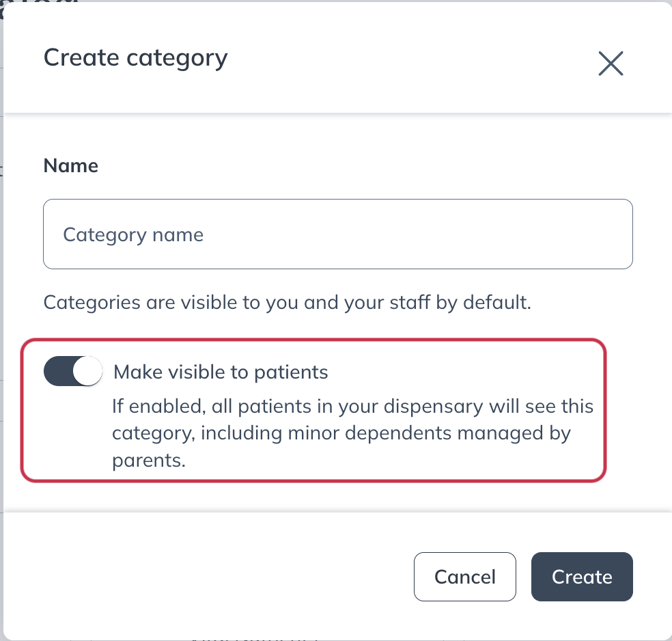This screenshot has width=672, height=641.
Task: Confirm new category with Create
Action: click(x=582, y=577)
